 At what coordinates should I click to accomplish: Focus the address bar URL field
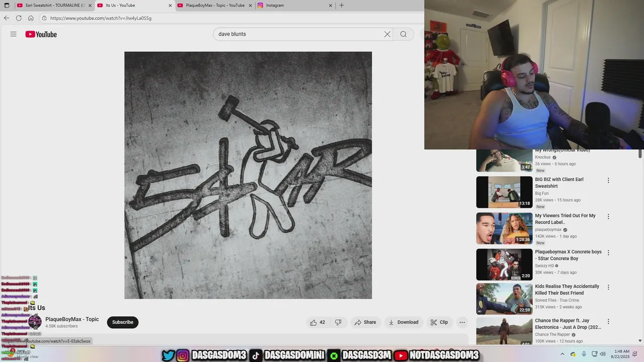(x=231, y=18)
